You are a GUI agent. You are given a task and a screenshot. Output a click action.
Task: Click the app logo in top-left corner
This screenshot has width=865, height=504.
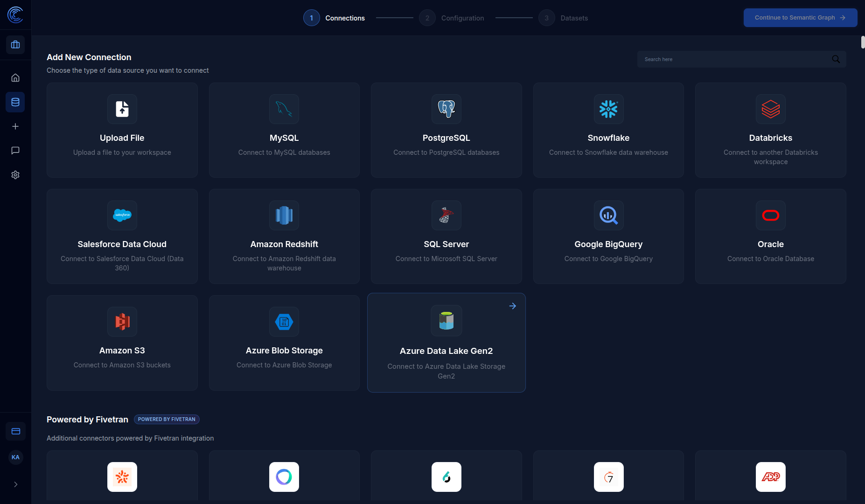pyautogui.click(x=15, y=14)
